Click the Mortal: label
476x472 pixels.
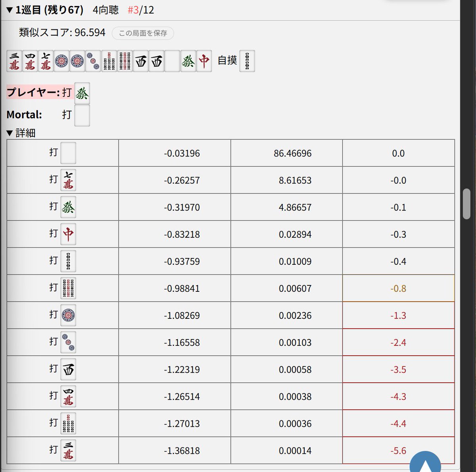pyautogui.click(x=24, y=115)
